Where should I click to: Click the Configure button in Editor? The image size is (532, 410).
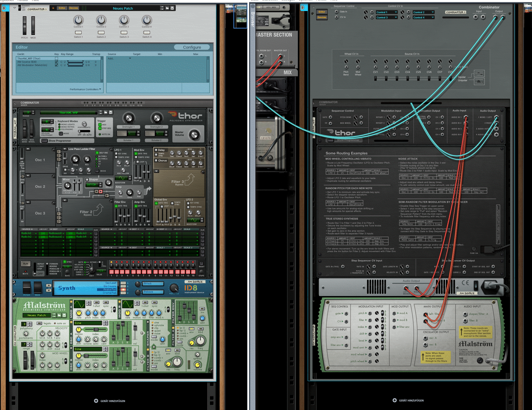tap(192, 47)
